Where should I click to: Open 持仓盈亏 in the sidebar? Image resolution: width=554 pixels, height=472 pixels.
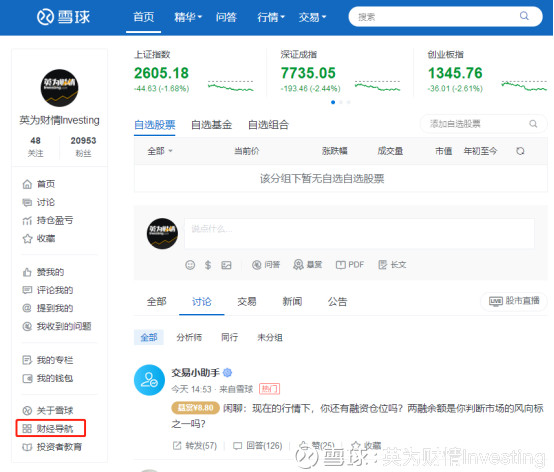coord(48,220)
